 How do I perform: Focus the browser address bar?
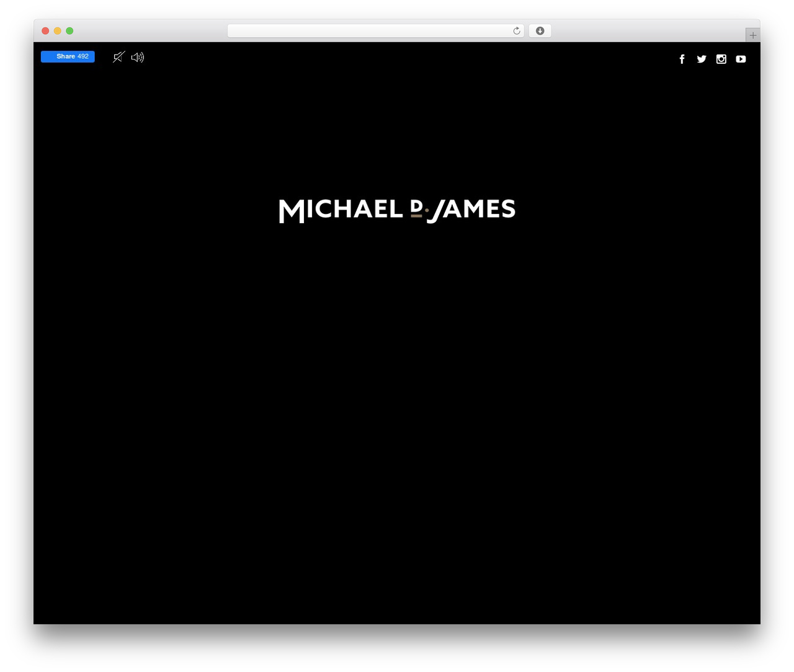(x=376, y=31)
